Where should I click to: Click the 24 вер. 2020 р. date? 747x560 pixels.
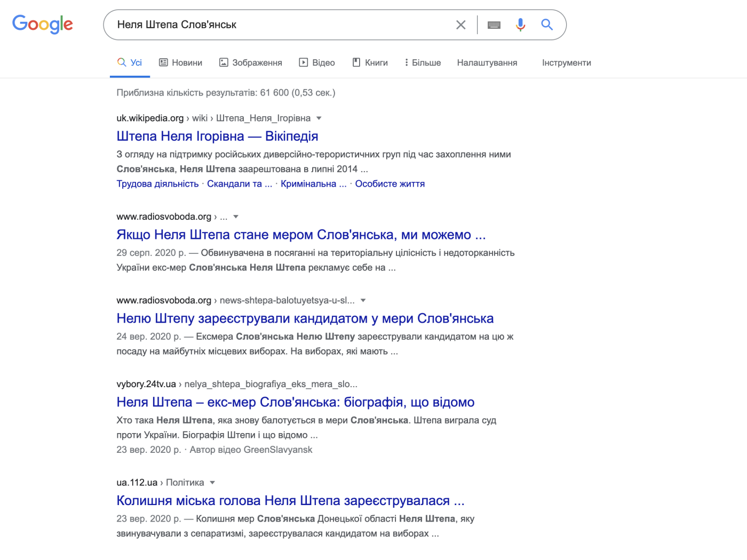(149, 337)
